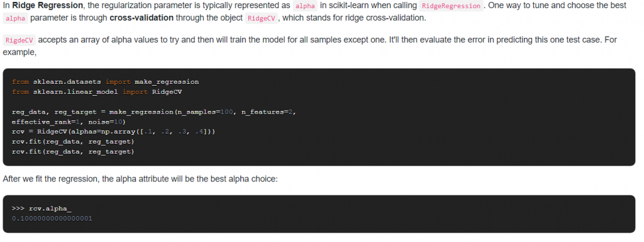The width and height of the screenshot is (644, 242).
Task: Click the 'from sklearn.datasets import make_regression' line
Action: tap(105, 81)
